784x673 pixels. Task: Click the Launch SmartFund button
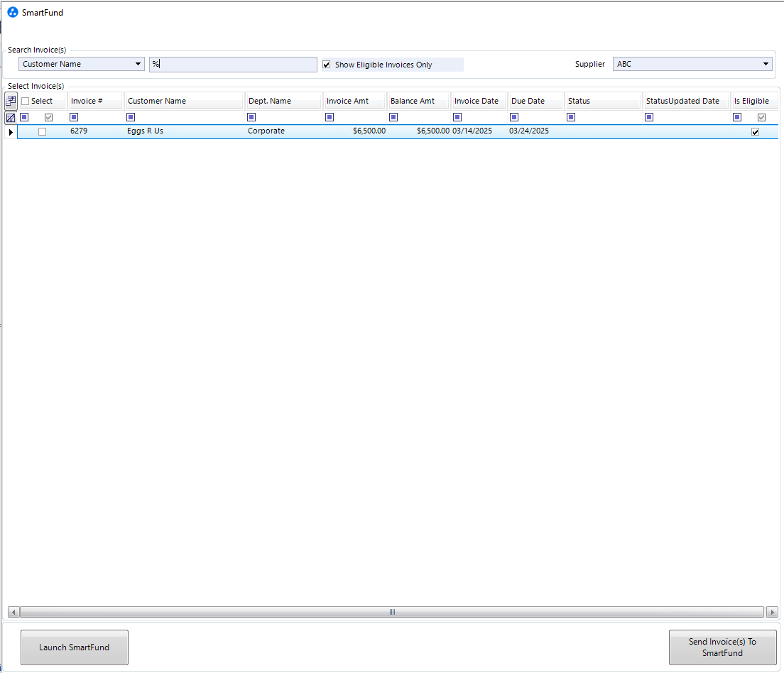click(x=75, y=647)
